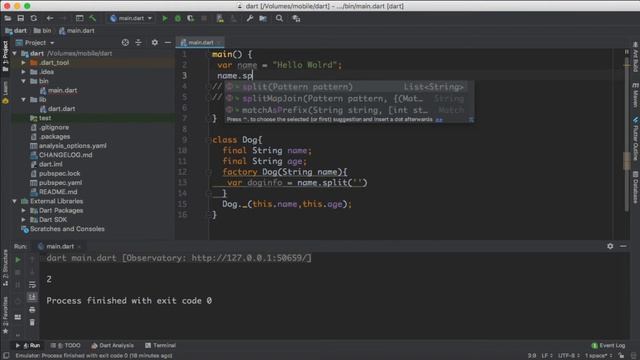The height and width of the screenshot is (360, 640).
Task: Choose matchAsPrefix completion suggestion
Action: 349,110
